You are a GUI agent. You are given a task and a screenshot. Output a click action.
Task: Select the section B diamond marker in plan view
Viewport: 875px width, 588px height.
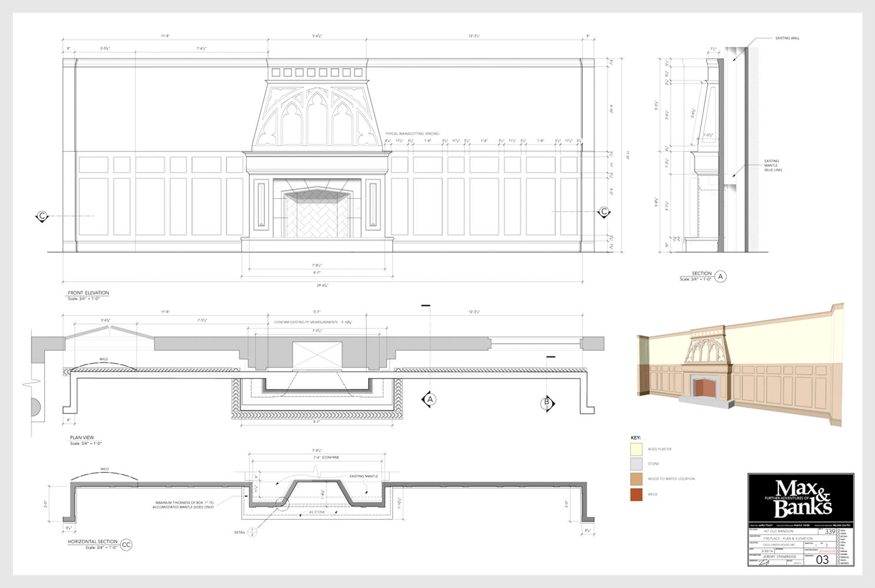tap(547, 403)
